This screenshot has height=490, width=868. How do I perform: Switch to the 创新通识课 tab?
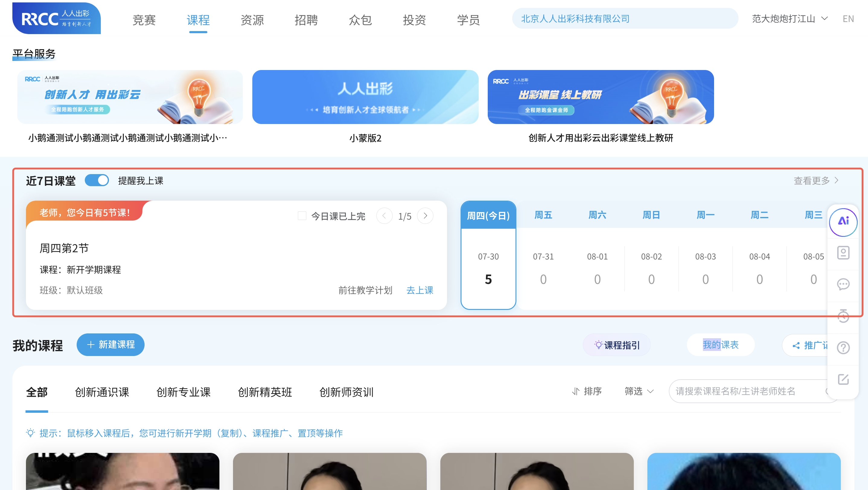102,392
